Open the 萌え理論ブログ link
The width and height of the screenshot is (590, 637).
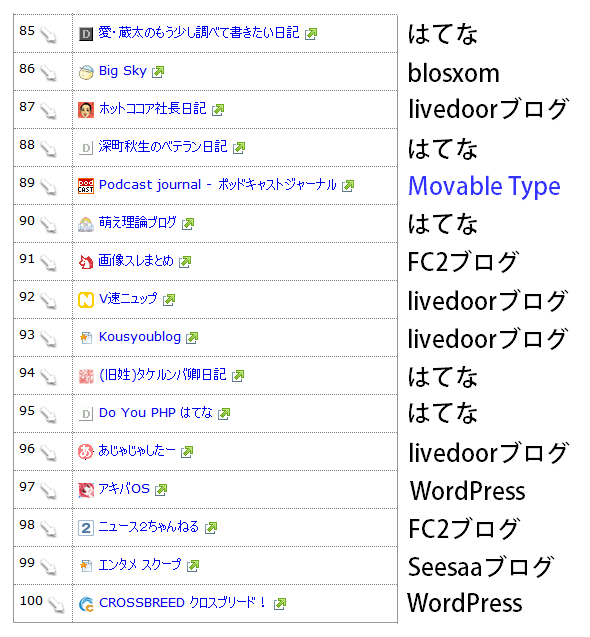click(137, 223)
